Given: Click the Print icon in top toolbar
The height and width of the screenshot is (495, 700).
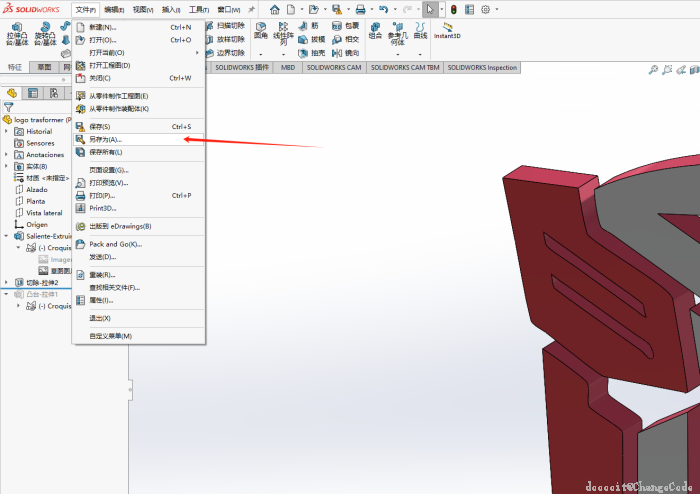Looking at the screenshot, I should 361,9.
